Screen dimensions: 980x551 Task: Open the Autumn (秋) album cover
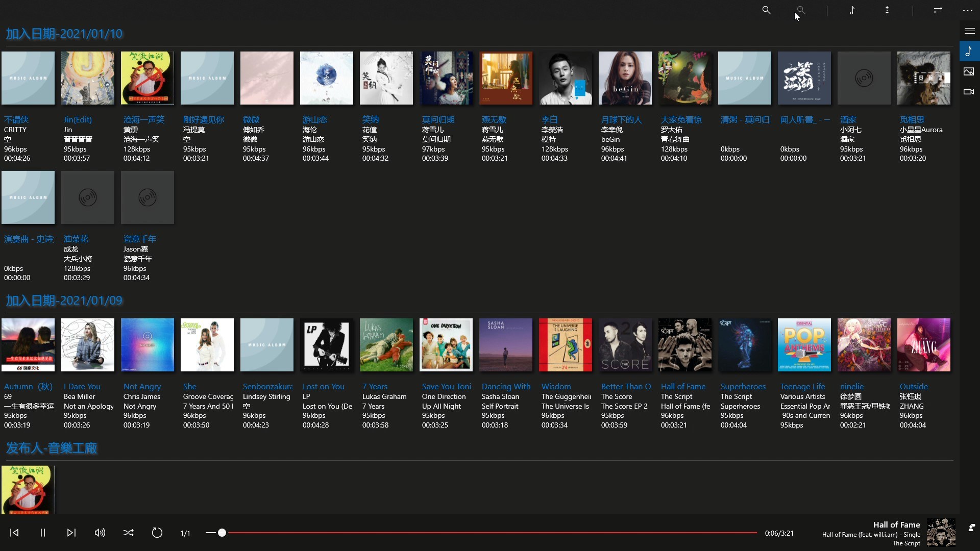pyautogui.click(x=28, y=345)
